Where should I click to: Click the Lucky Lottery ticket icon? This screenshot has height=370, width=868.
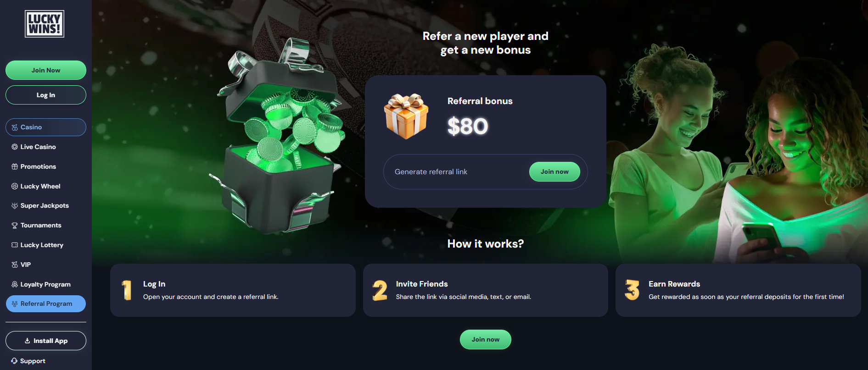pos(15,245)
